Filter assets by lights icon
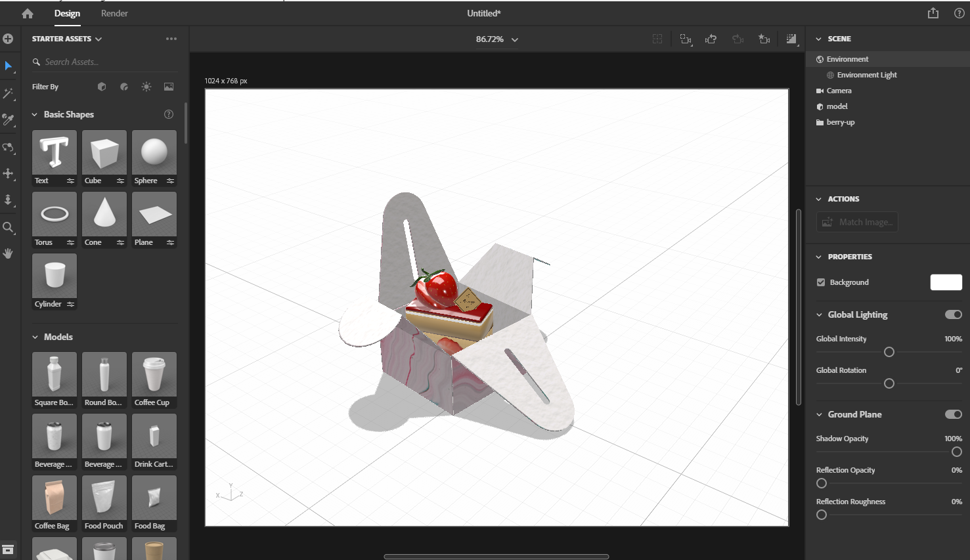 click(x=146, y=87)
